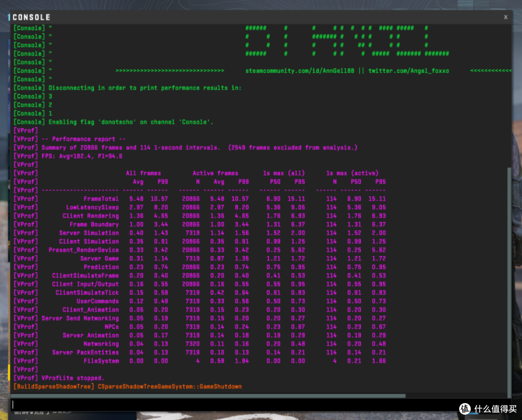
Task: Click the steamcommunity.com/id/AnnGell88 text
Action: pos(300,71)
